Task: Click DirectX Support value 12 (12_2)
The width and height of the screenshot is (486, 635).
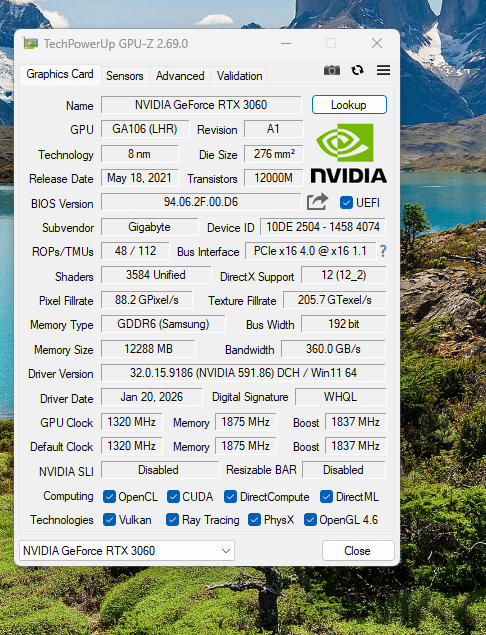Action: coord(343,275)
